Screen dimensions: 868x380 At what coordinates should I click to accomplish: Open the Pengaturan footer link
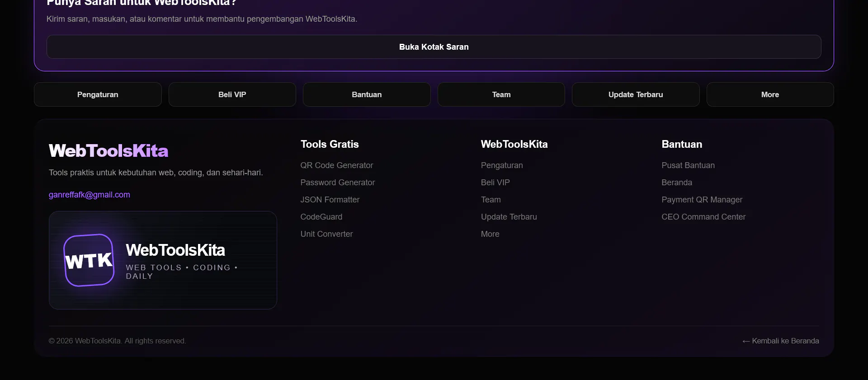502,165
